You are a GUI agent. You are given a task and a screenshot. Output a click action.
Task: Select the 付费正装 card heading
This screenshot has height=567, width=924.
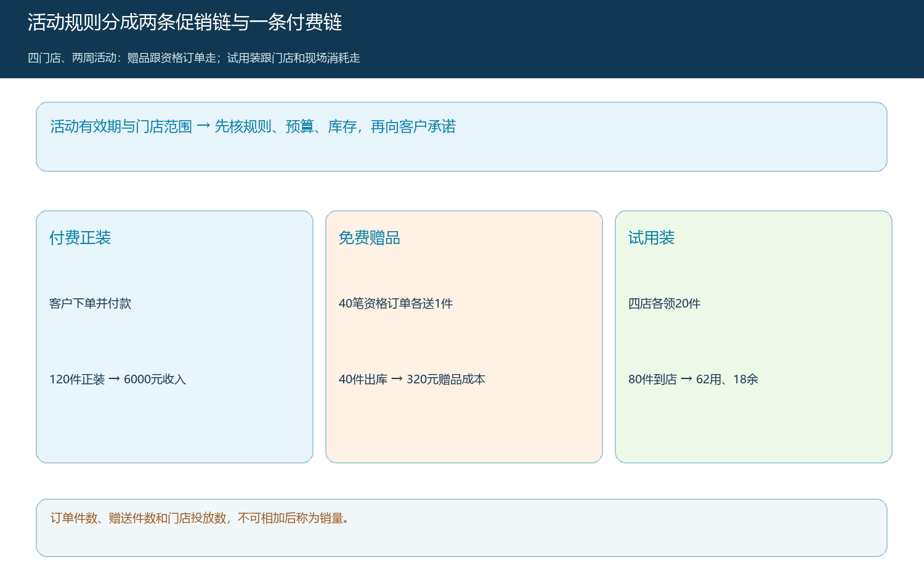80,238
